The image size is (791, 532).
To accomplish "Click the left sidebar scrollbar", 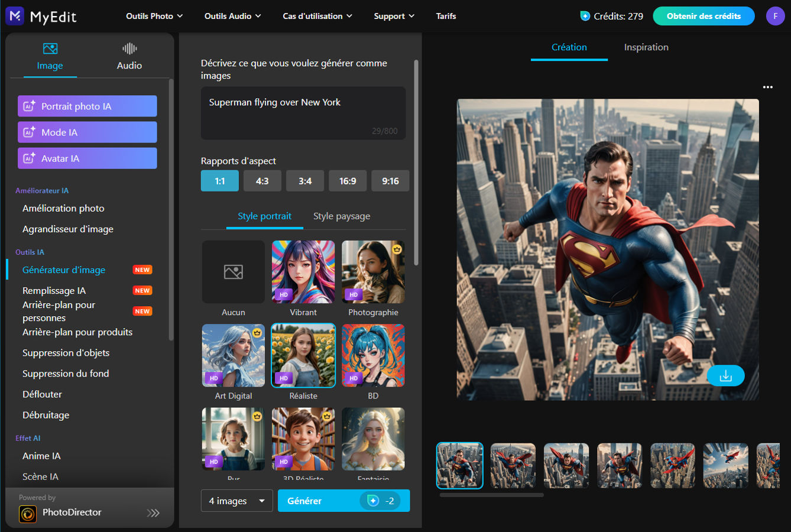I will coord(171,210).
